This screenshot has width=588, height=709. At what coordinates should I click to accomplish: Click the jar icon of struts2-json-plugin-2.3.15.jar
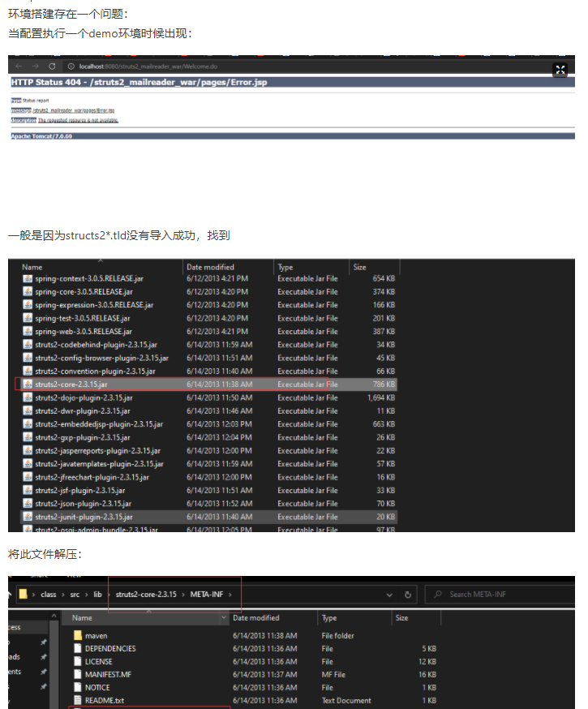pyautogui.click(x=28, y=503)
